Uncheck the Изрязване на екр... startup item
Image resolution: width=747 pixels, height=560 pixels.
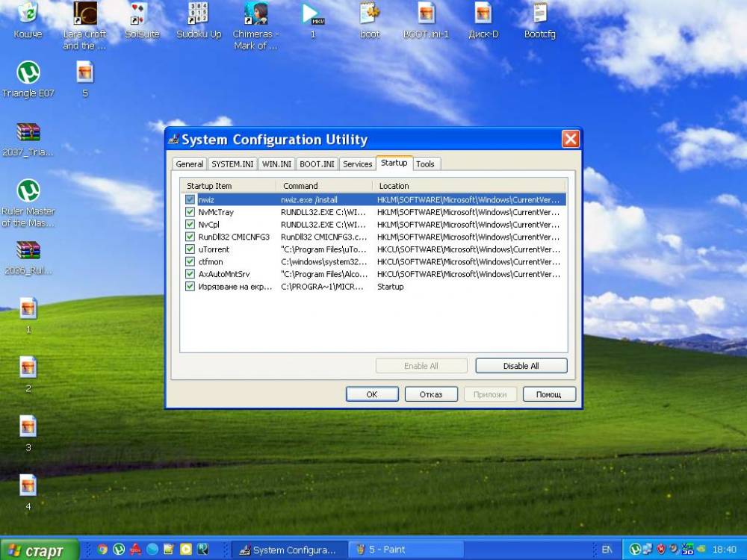tap(190, 286)
